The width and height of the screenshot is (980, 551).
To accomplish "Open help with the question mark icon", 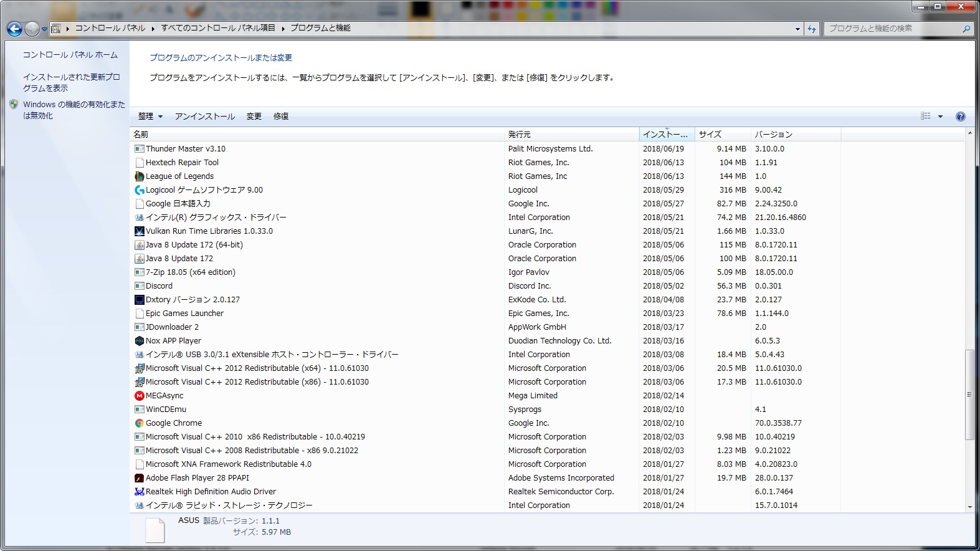I will (x=960, y=117).
